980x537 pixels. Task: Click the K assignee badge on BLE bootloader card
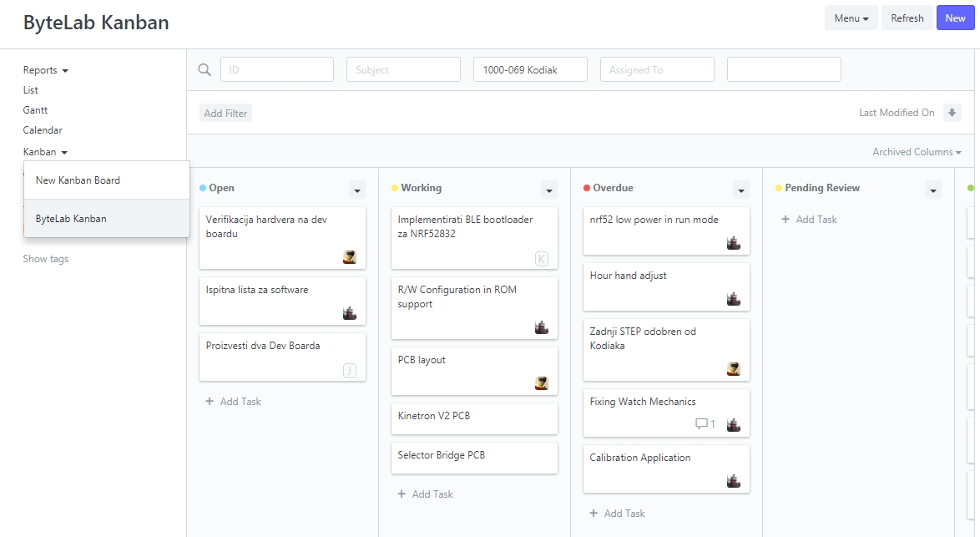(x=542, y=259)
